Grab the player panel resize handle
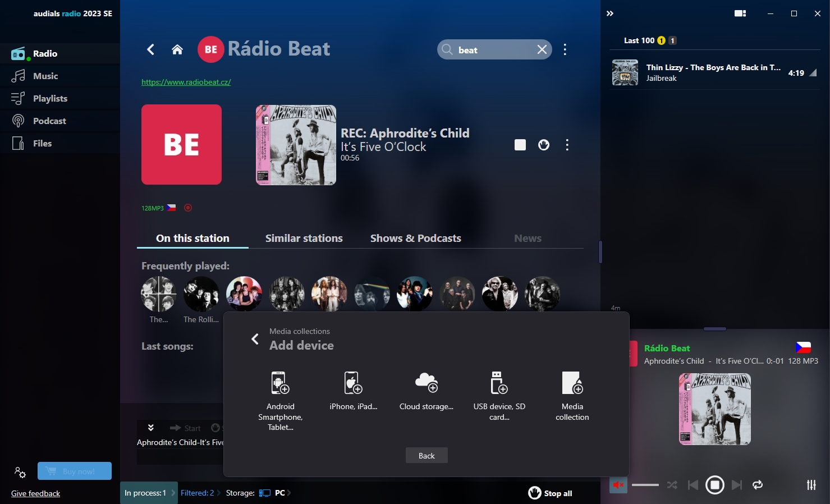830x504 pixels. 715,328
